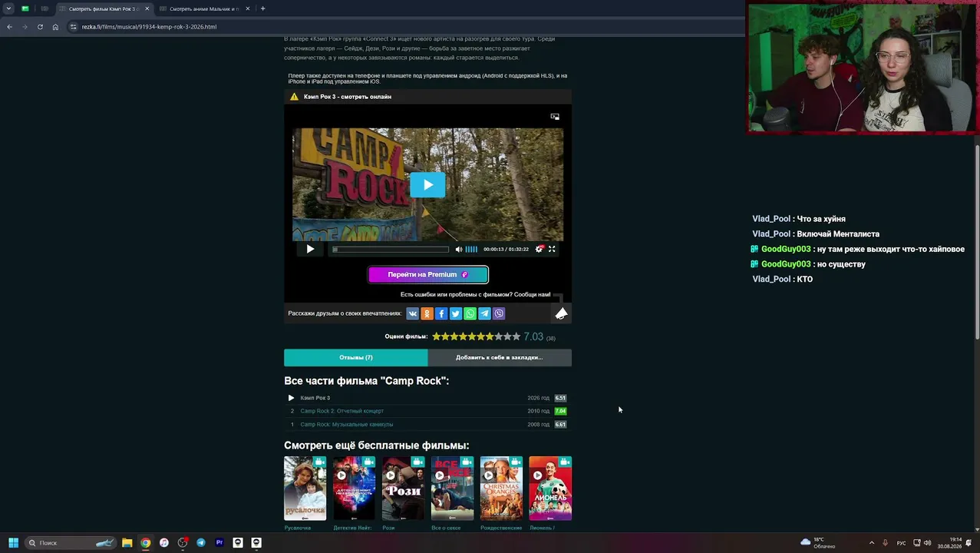Adjust the blue volume bars in player
The width and height of the screenshot is (980, 553).
(471, 249)
